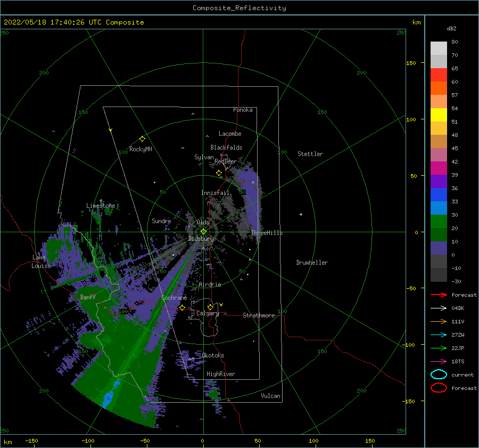Select the 30 dBZ blue color swatch
The height and width of the screenshot is (448, 479).
(x=439, y=208)
